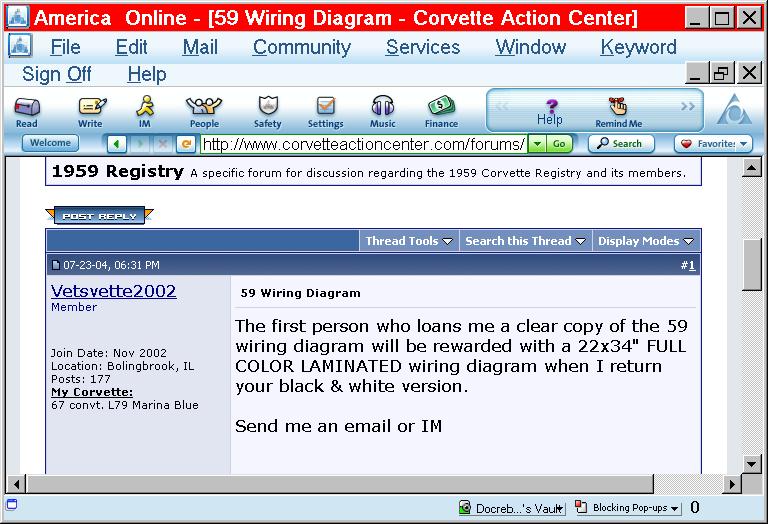Click the Post Reply button
768x524 pixels.
click(99, 215)
